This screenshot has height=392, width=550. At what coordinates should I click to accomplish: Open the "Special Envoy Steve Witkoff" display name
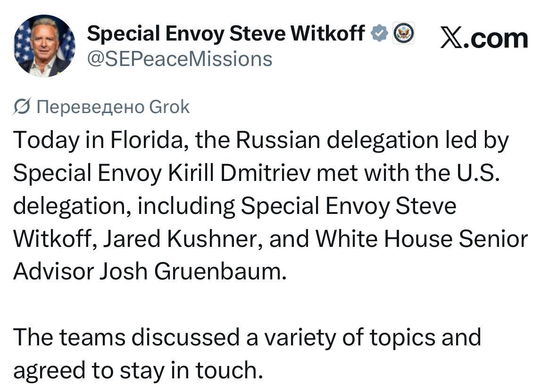click(x=226, y=34)
